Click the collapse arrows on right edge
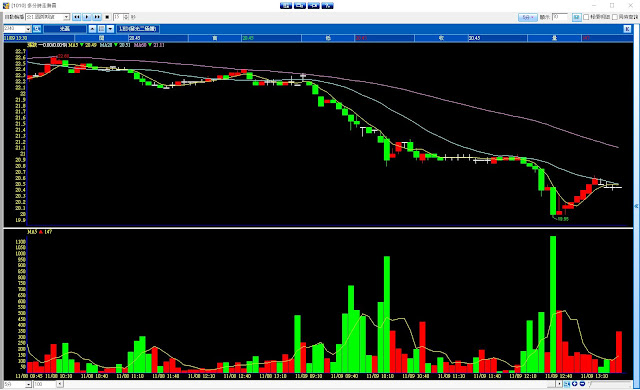This screenshot has height=390, width=640. [636, 206]
